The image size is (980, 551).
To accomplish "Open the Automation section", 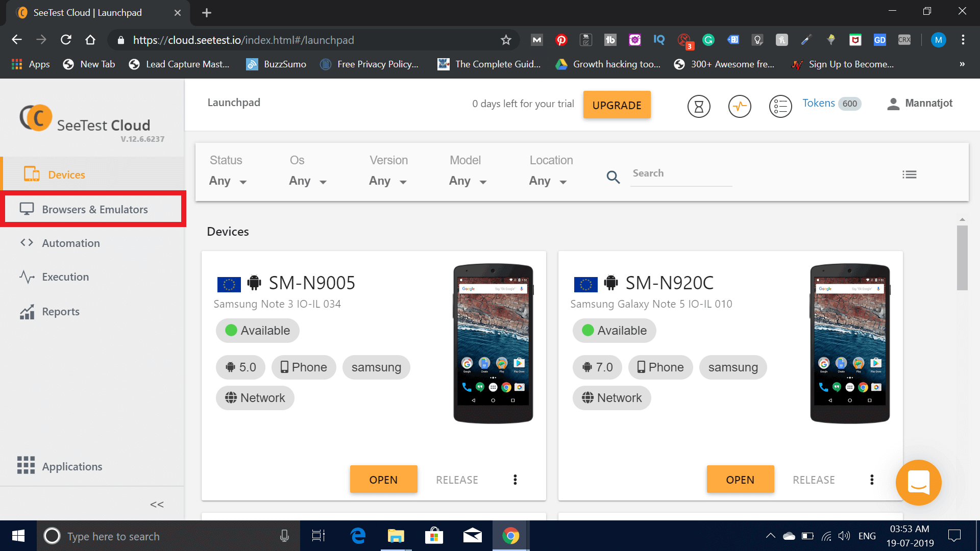I will tap(70, 243).
